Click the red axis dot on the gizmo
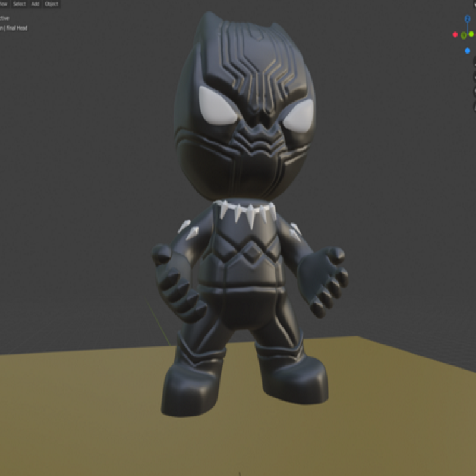The height and width of the screenshot is (476, 476). click(x=455, y=35)
